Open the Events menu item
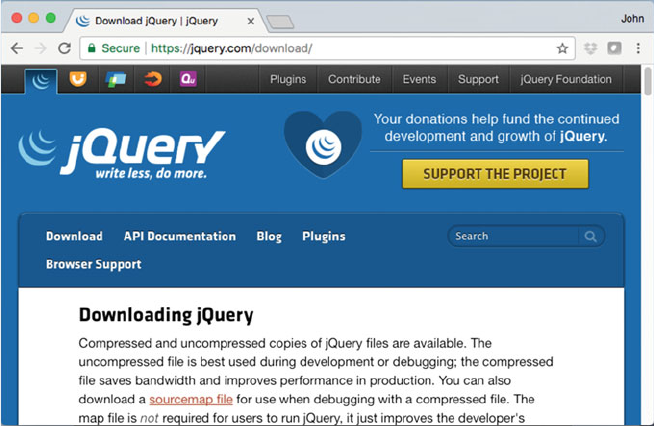654x426 pixels. tap(419, 79)
